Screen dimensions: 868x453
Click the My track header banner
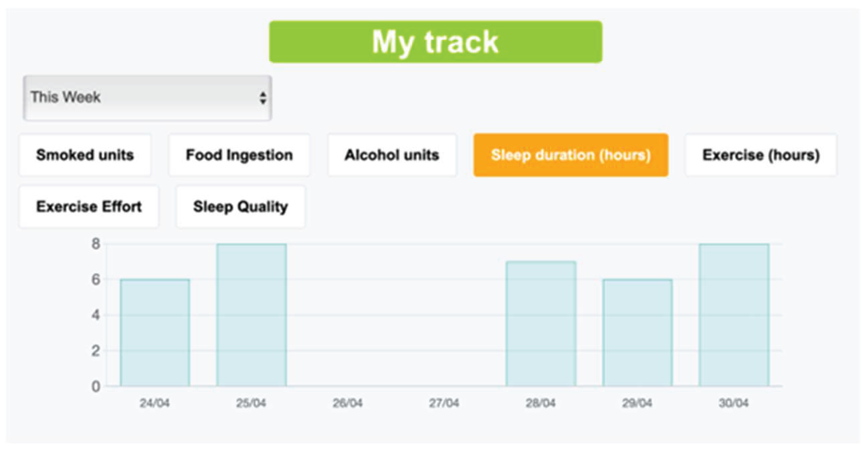pyautogui.click(x=435, y=42)
